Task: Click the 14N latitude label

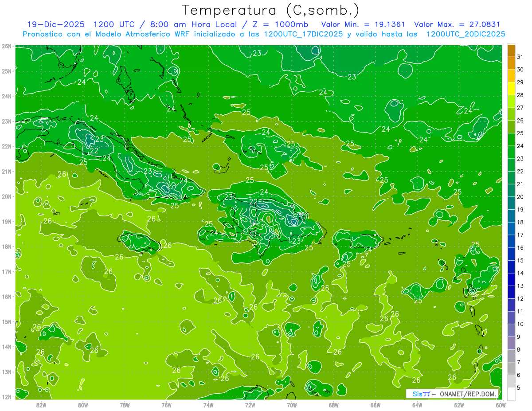Action: [7, 347]
